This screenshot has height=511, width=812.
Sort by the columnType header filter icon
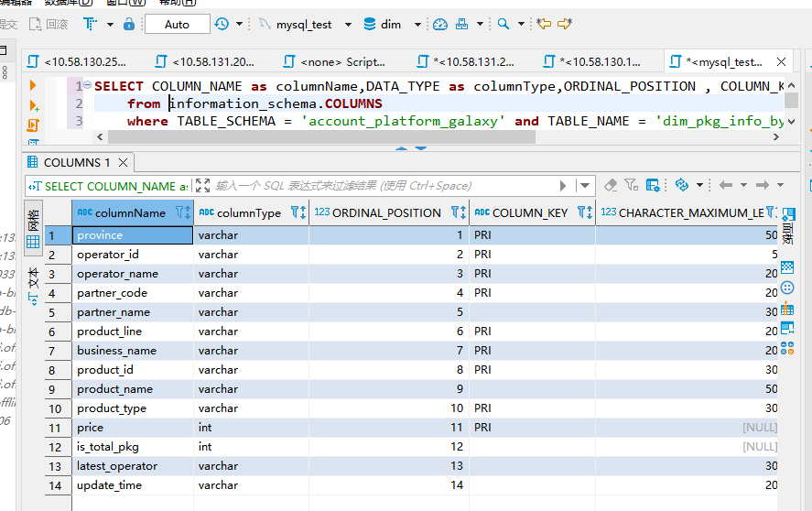coord(298,212)
